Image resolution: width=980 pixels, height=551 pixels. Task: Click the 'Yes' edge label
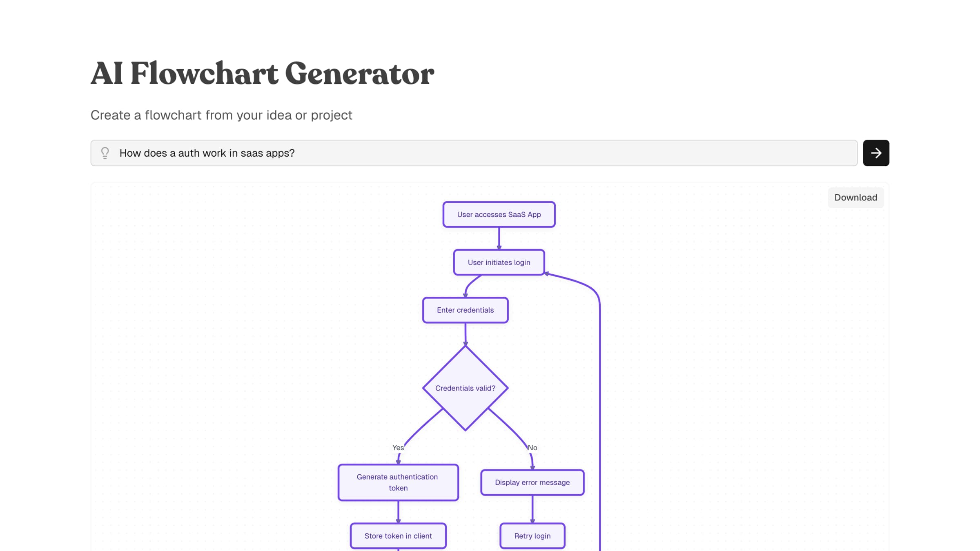click(x=398, y=447)
